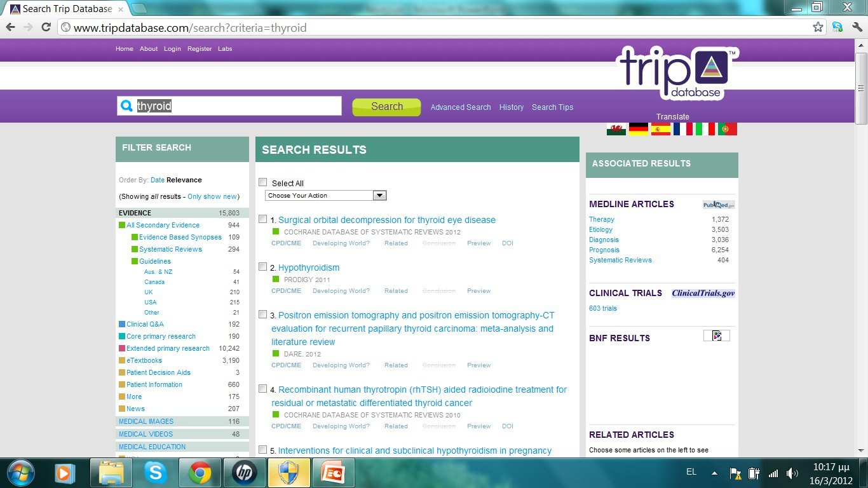Screen dimensions: 868x488
Task: Select the Search Trip Database browser tab
Action: point(67,9)
